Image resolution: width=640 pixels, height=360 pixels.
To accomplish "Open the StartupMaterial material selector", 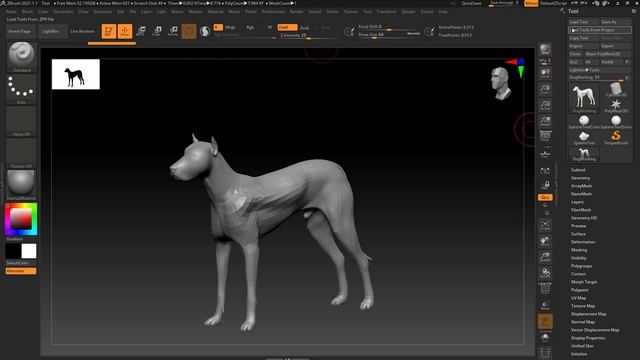I will tap(21, 185).
